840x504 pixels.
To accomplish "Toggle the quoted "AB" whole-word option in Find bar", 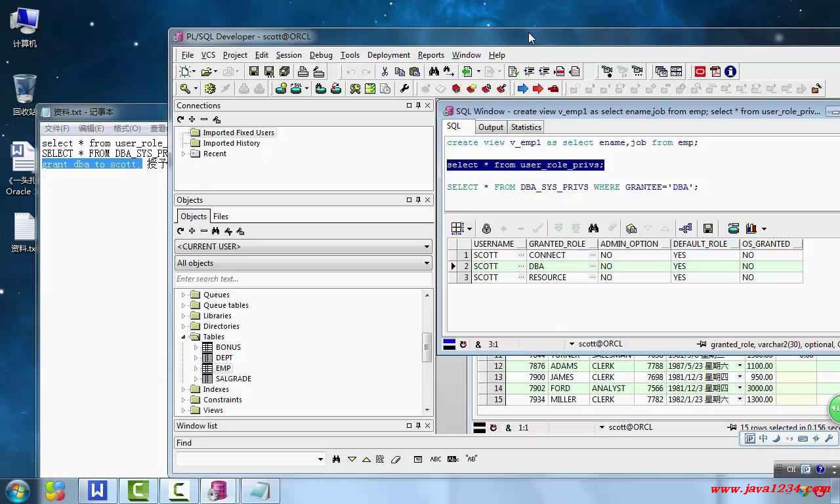I will pos(471,459).
